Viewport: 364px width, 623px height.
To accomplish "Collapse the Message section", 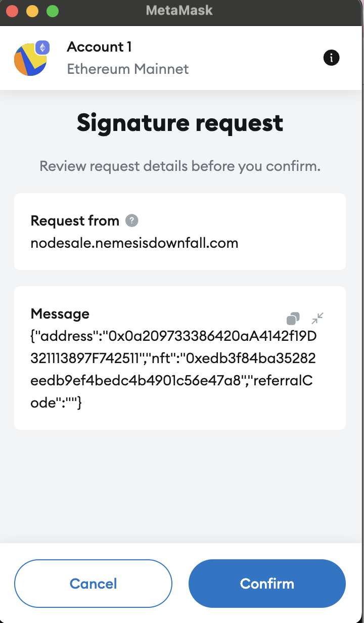I will pos(317,318).
